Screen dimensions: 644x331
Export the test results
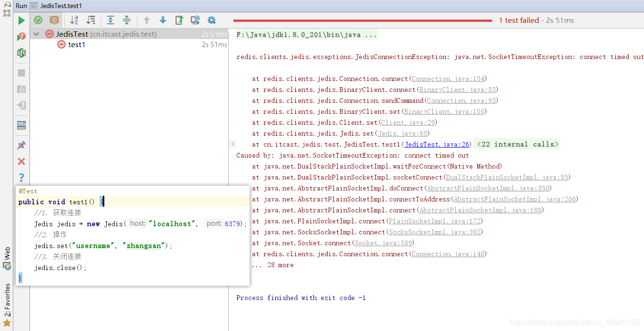tap(179, 20)
